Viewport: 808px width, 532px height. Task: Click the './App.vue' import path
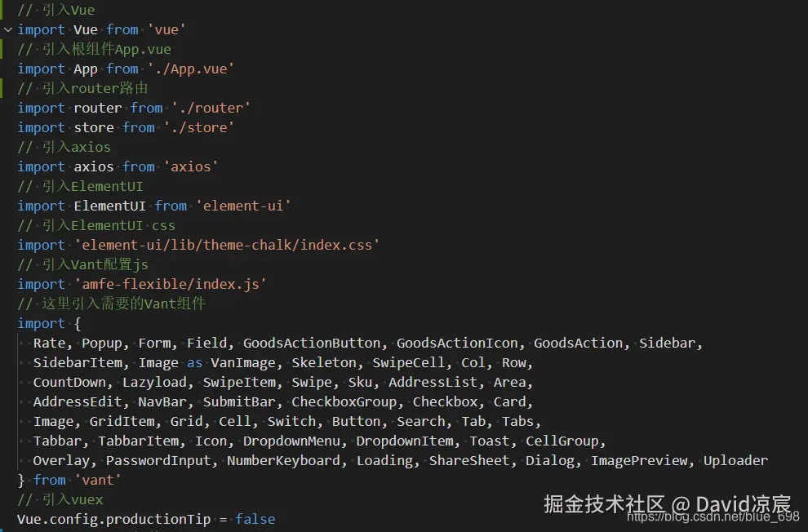(x=191, y=69)
